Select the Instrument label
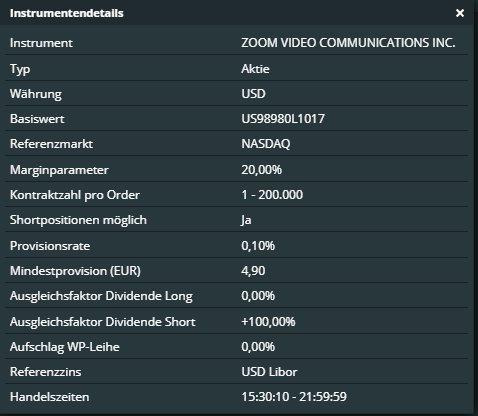 (x=41, y=43)
